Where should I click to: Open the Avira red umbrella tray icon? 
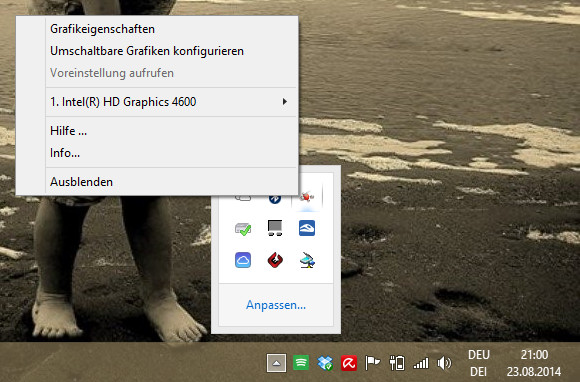pyautogui.click(x=349, y=363)
